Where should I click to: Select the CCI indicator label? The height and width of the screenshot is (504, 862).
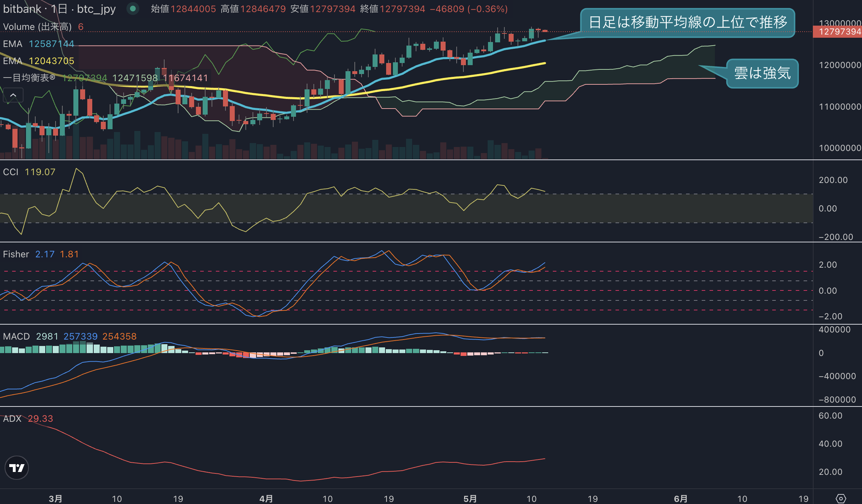11,172
